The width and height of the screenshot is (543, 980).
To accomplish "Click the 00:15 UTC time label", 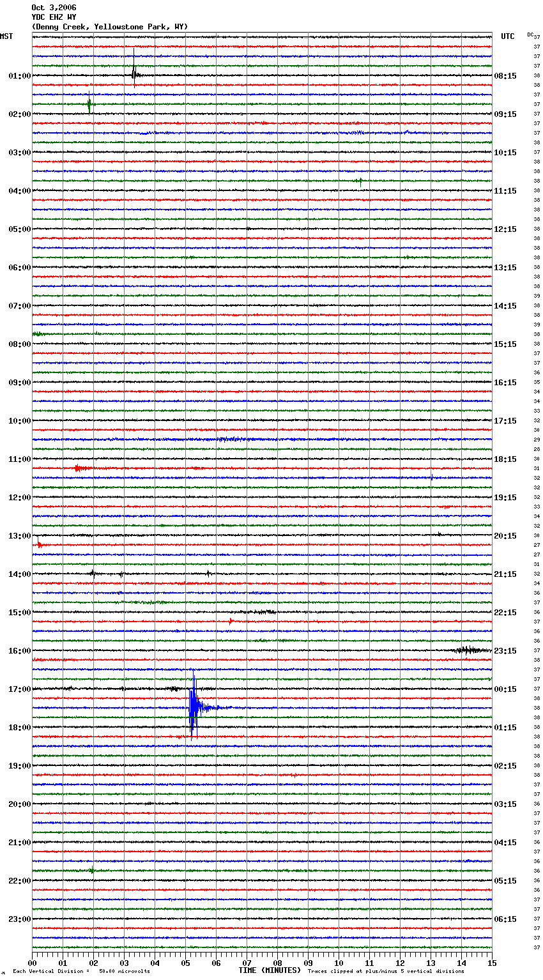I will [x=505, y=689].
